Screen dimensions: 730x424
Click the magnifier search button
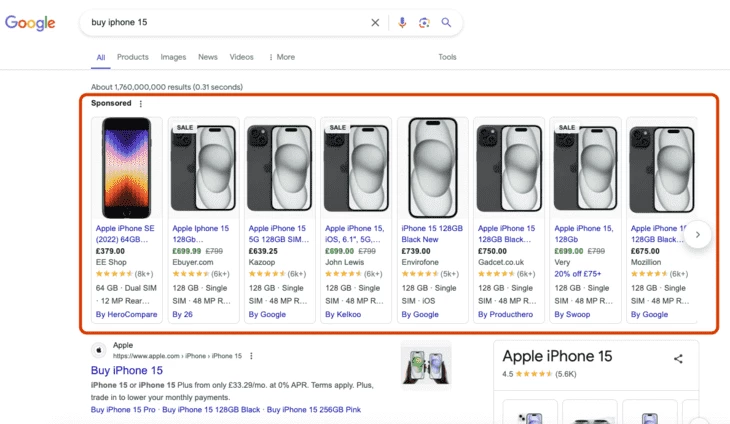point(446,22)
